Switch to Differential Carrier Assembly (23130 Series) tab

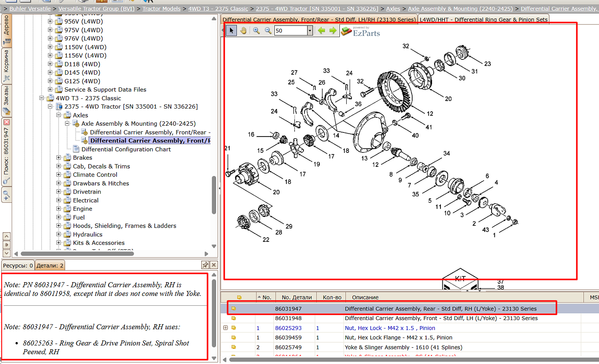point(319,20)
